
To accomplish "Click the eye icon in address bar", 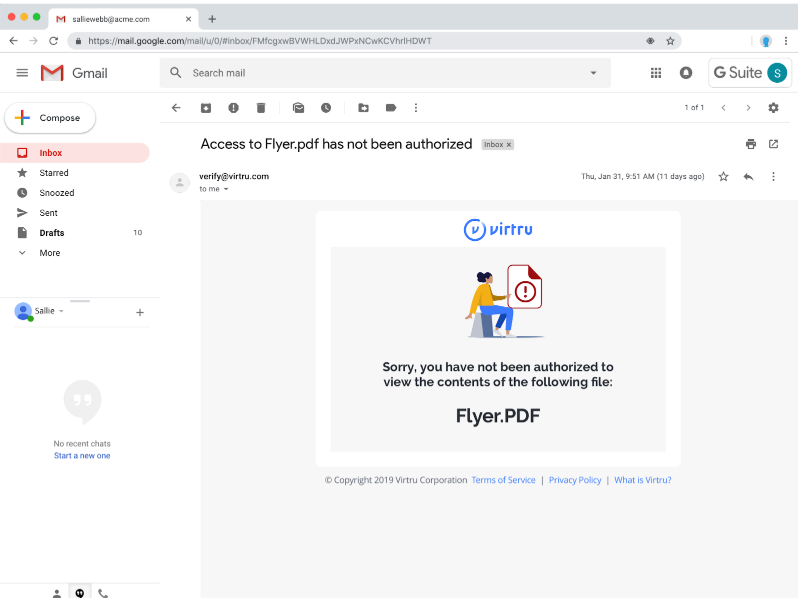I will 650,41.
